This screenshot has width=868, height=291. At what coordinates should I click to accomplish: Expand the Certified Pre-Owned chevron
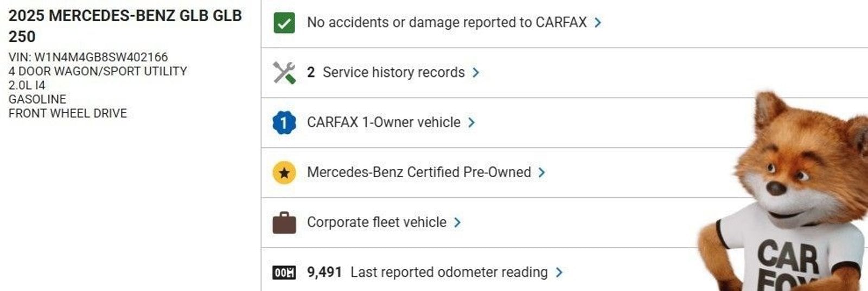click(x=541, y=173)
